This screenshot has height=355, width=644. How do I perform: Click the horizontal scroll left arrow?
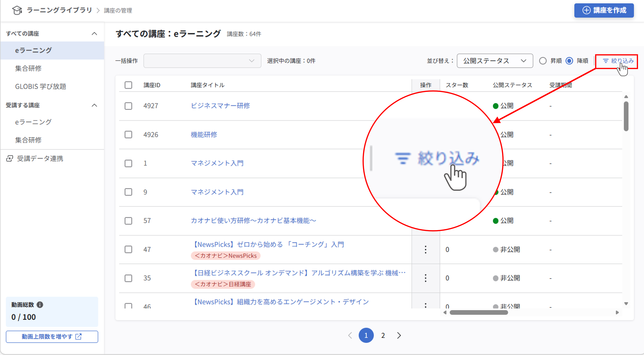[x=445, y=312]
